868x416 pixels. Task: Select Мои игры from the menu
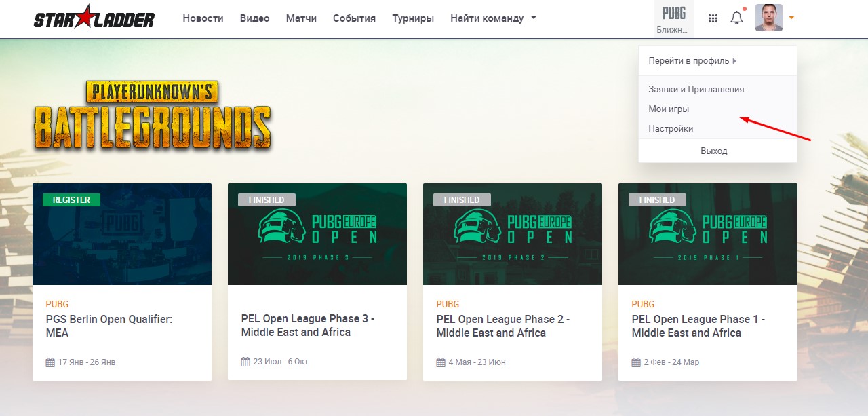pyautogui.click(x=669, y=109)
